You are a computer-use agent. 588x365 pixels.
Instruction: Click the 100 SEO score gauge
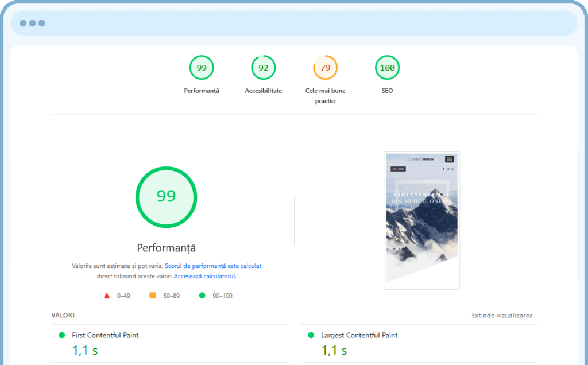point(387,68)
